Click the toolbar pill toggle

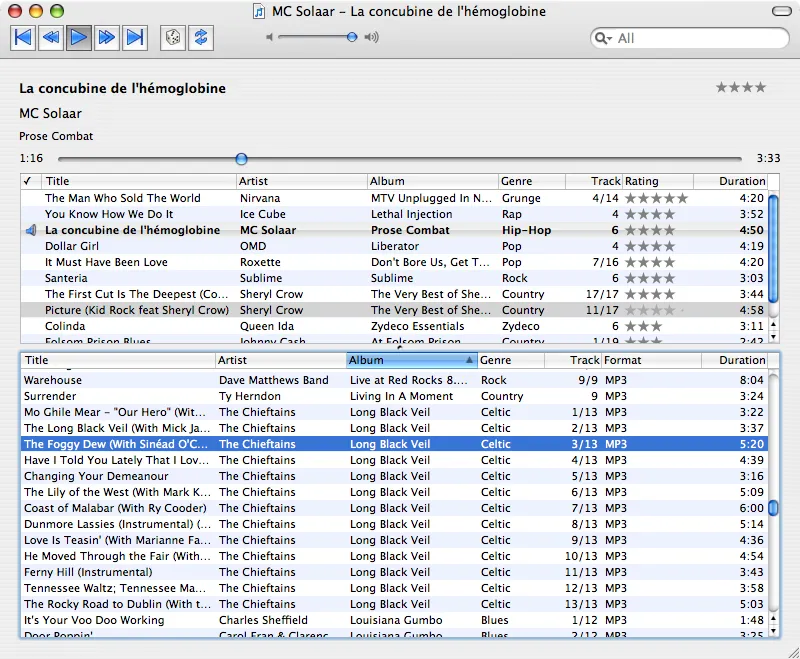(780, 9)
